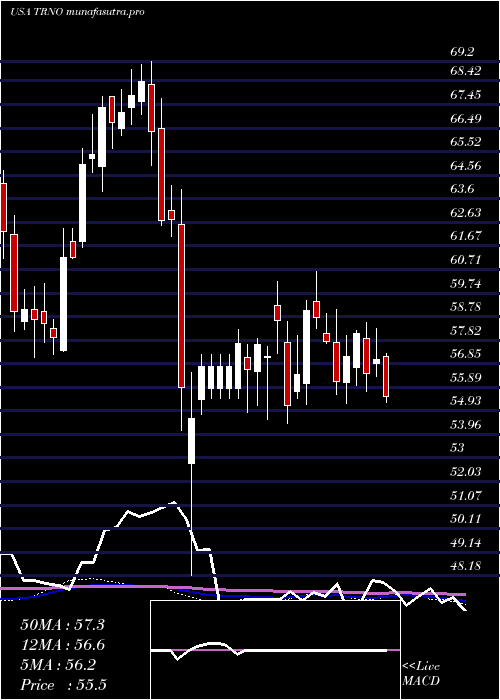The width and height of the screenshot is (500, 700).
Task: Click inside the MACD inset chart
Action: 275,650
